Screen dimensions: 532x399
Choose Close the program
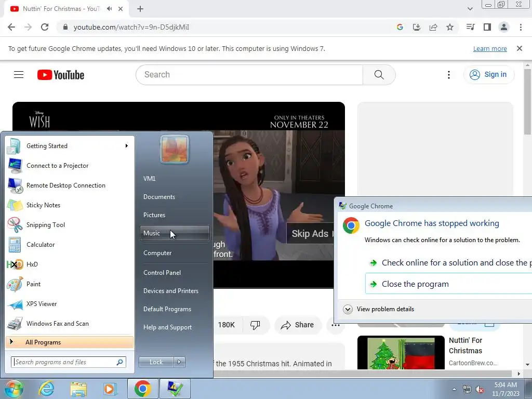(x=448, y=284)
